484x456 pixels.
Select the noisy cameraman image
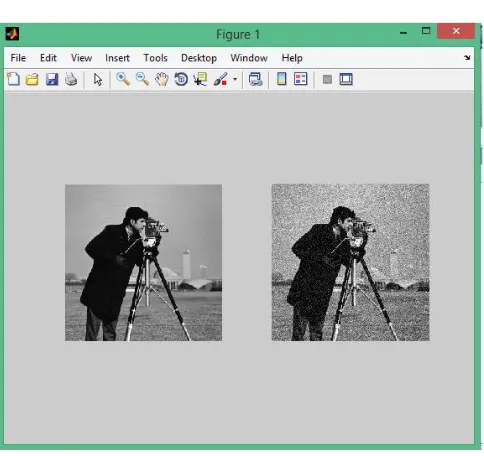351,262
